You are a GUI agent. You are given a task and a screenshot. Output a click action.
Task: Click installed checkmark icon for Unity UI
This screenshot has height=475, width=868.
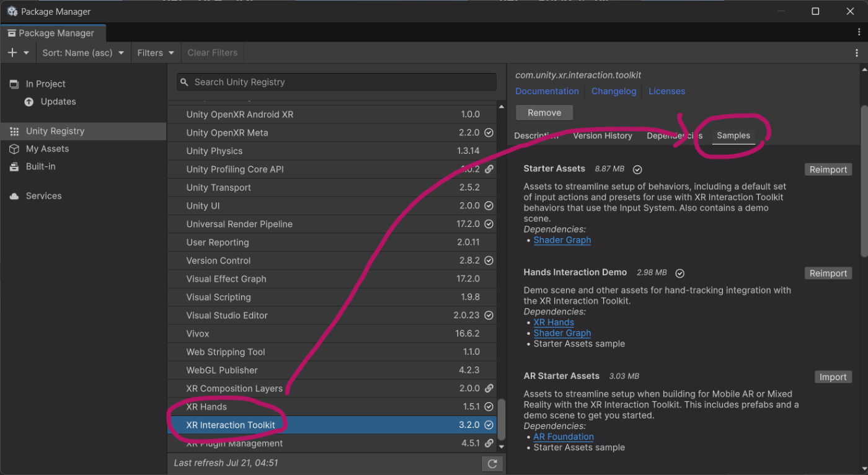[x=489, y=206]
